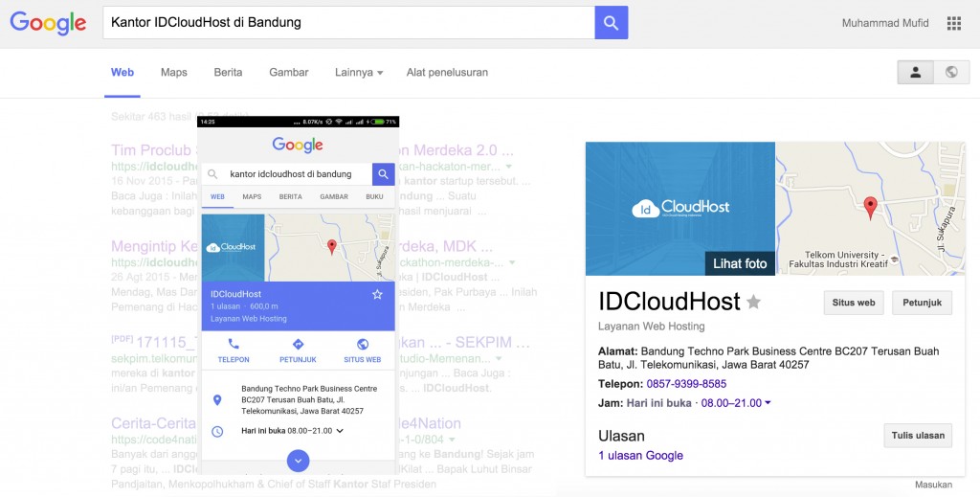This screenshot has height=497, width=980.
Task: Click Telkom University label on map
Action: coord(837,260)
